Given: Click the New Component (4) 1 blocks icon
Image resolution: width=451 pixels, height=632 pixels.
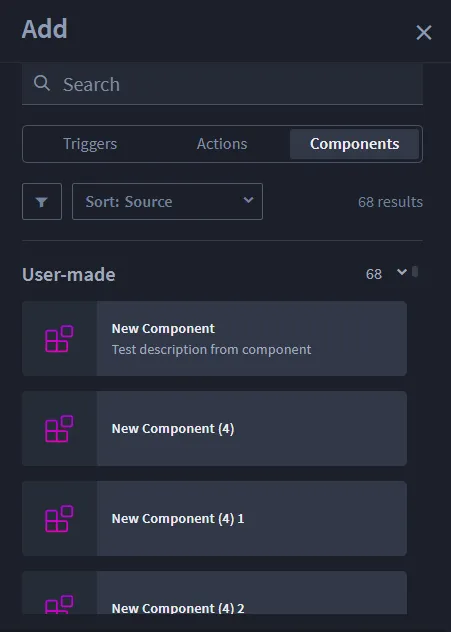Looking at the screenshot, I should 59,519.
